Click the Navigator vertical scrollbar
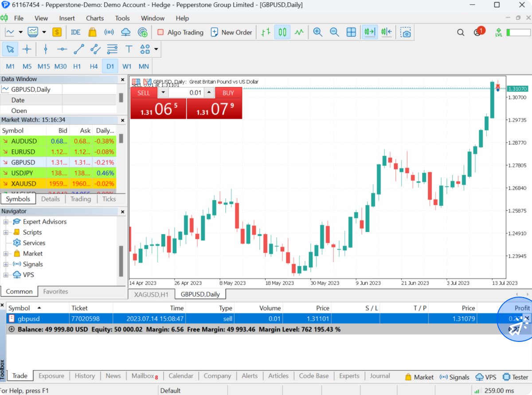 121,262
